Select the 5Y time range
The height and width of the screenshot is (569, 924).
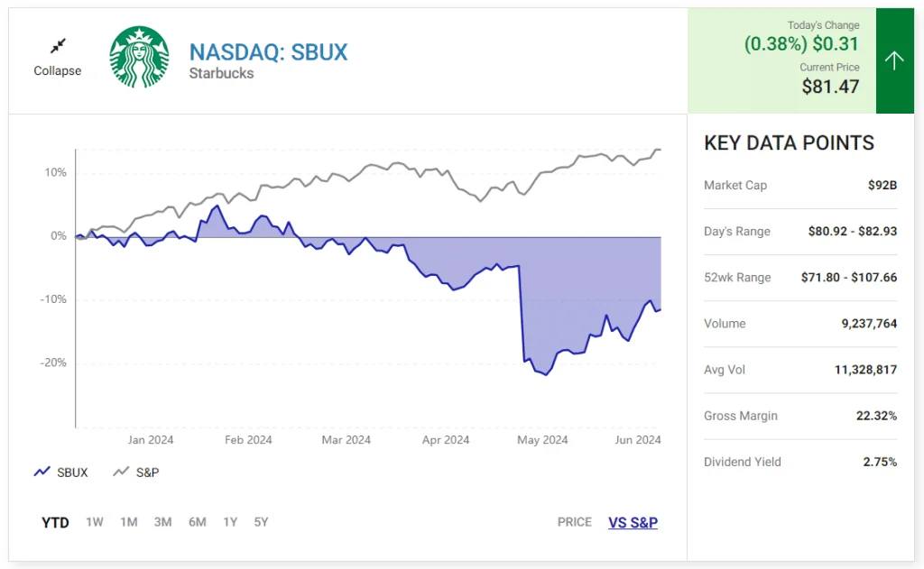(261, 522)
